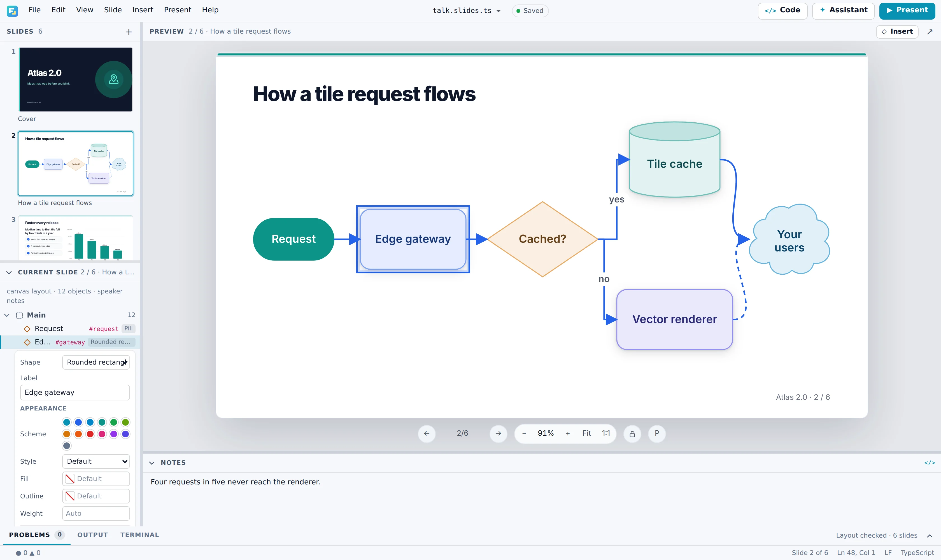Add a new slide with plus icon
This screenshot has width=941, height=560.
pyautogui.click(x=129, y=32)
